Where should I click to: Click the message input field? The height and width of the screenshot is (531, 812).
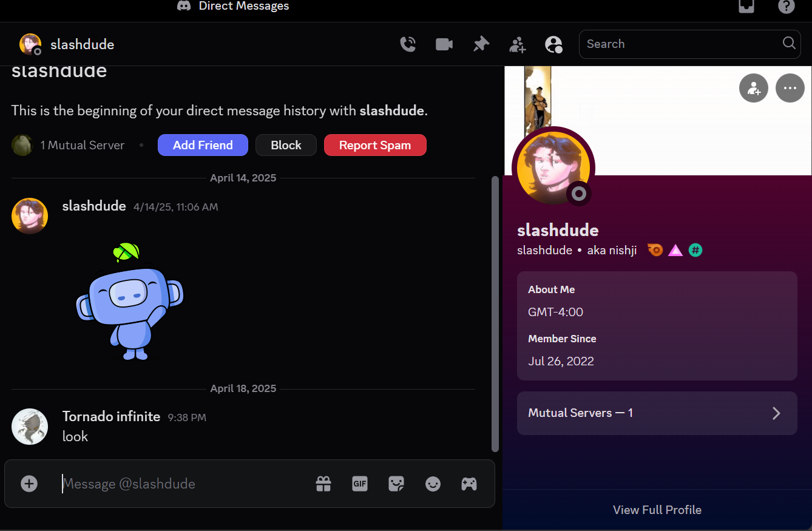point(182,484)
